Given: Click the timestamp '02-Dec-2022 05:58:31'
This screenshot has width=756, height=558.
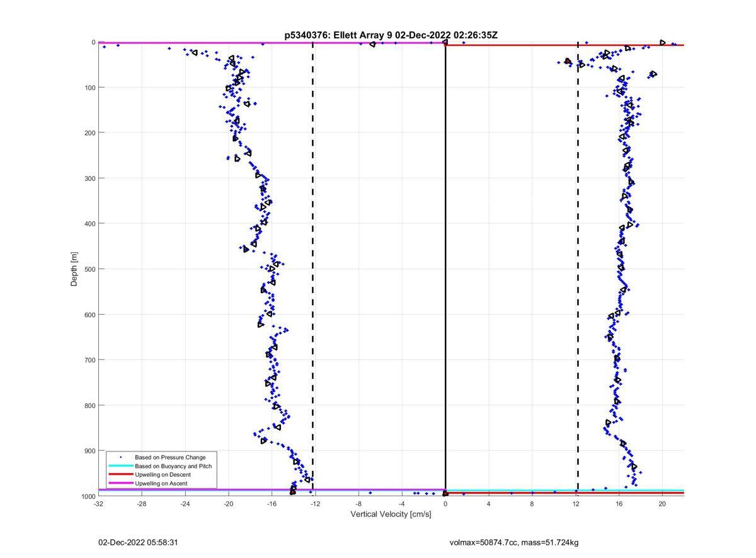Looking at the screenshot, I should click(x=134, y=542).
